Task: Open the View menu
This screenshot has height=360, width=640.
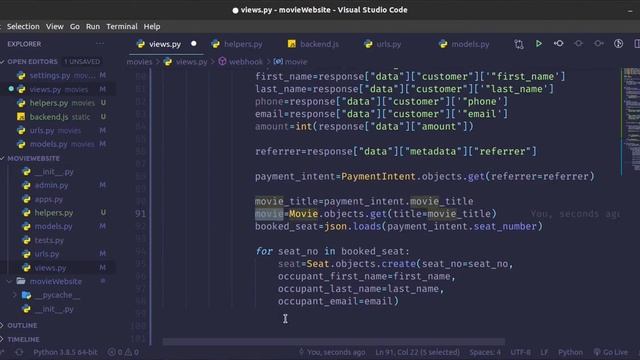Action: (x=54, y=27)
